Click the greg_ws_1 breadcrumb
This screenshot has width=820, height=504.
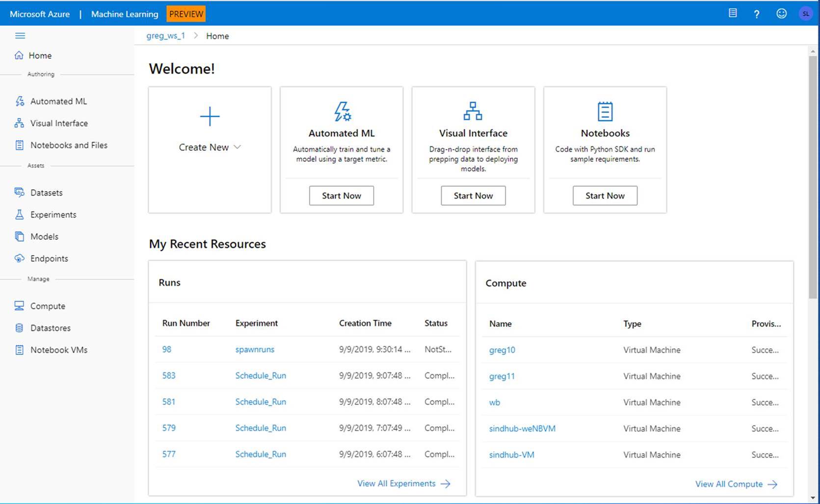tap(165, 35)
